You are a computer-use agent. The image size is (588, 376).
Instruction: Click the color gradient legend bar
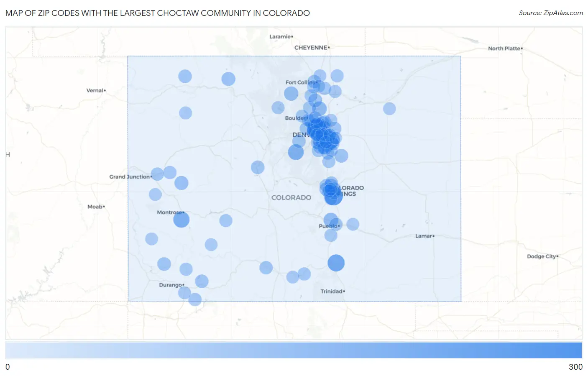click(x=294, y=350)
